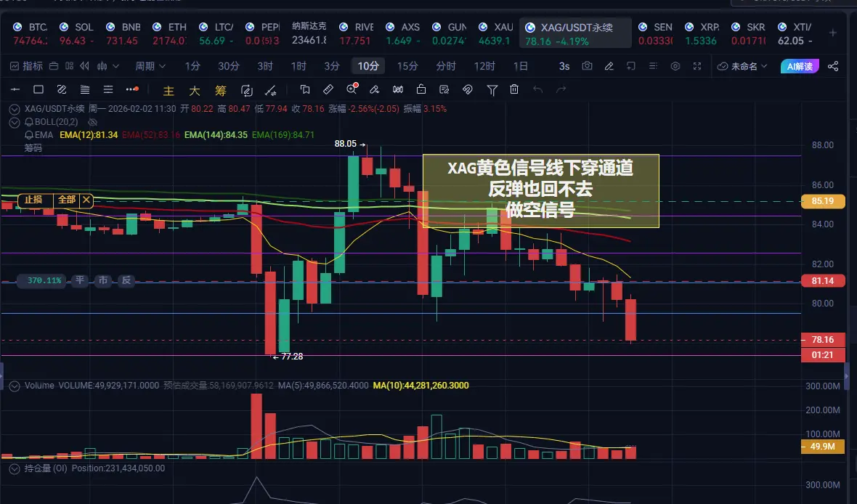Click the 大 indicator button
The width and height of the screenshot is (857, 504).
point(195,91)
